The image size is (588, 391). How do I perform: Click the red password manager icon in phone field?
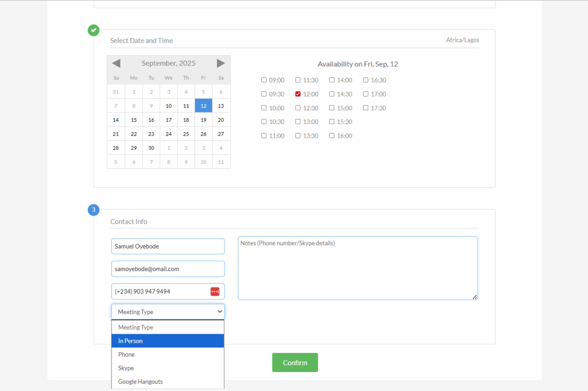click(215, 292)
